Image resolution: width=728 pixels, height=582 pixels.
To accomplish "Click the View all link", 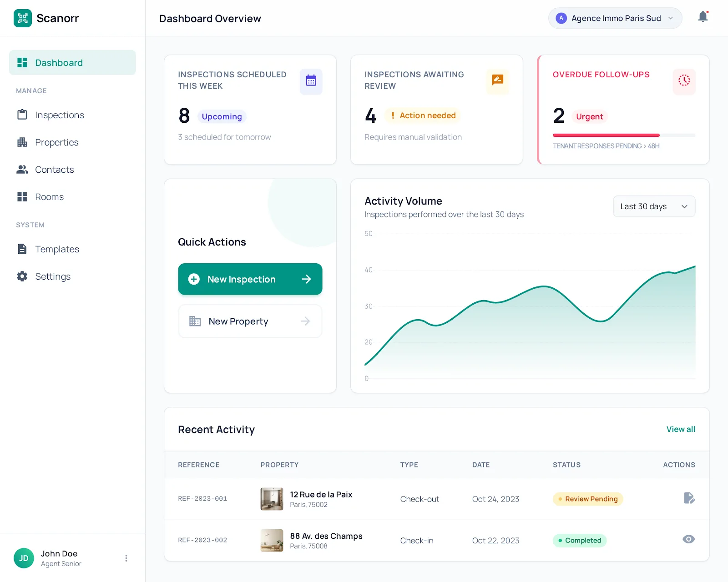I will 680,429.
